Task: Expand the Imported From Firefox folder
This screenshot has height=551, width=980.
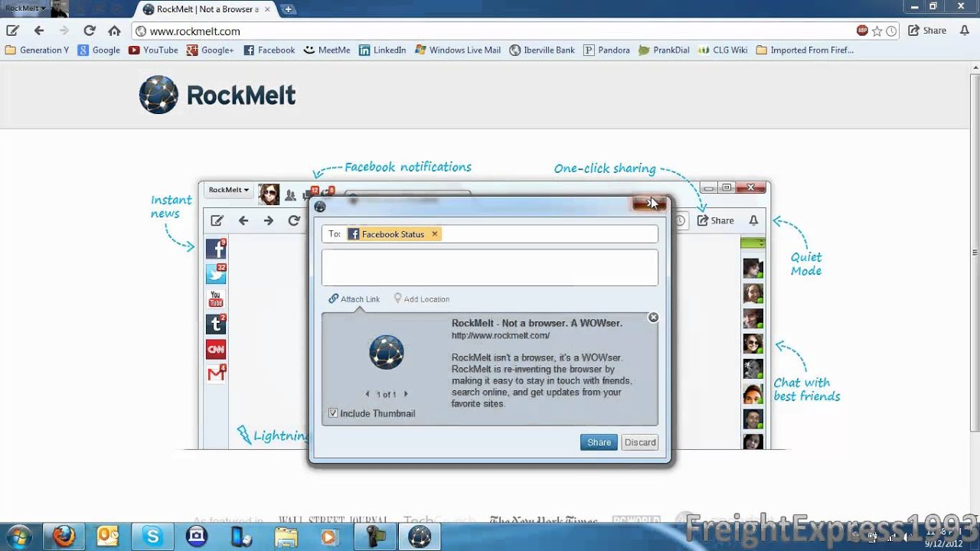Action: tap(805, 50)
